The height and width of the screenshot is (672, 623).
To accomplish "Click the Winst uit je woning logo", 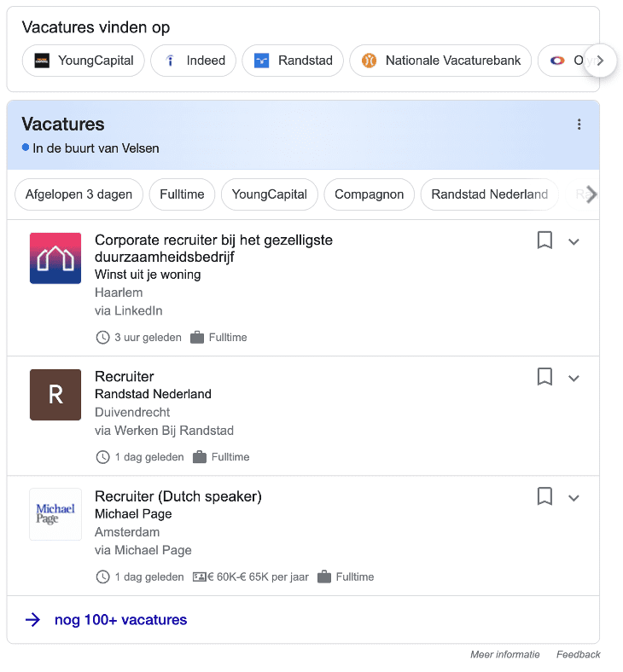I will coord(55,258).
